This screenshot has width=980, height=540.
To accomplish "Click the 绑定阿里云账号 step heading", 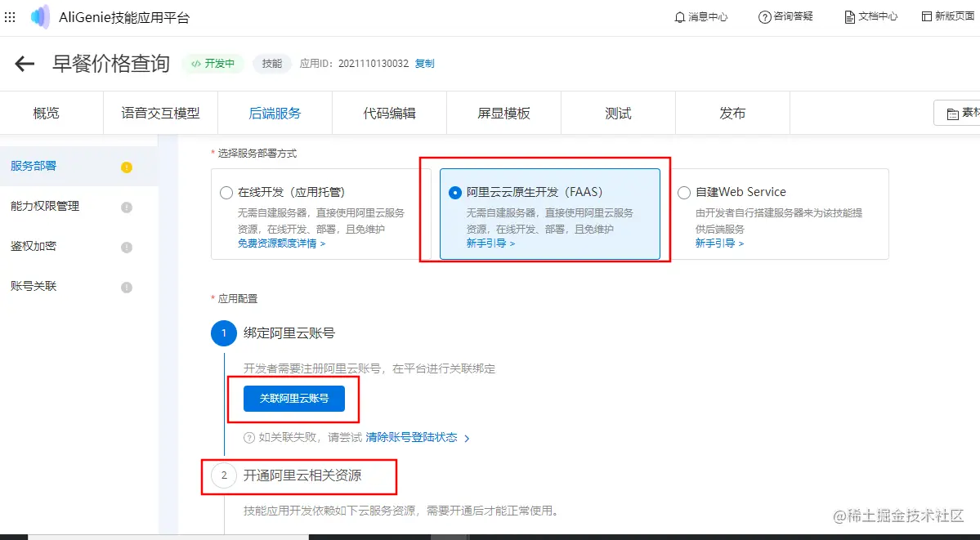I will coord(289,333).
